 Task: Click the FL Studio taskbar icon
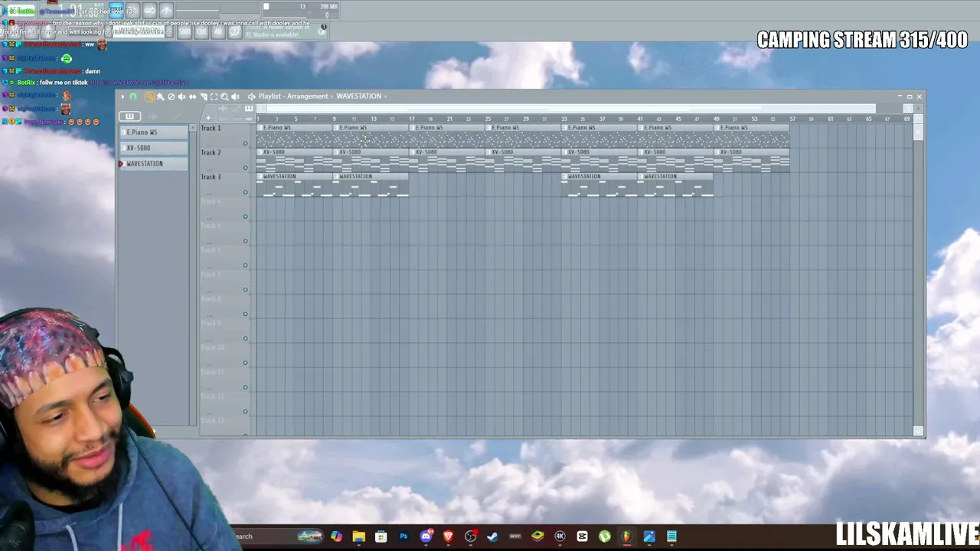[x=627, y=536]
